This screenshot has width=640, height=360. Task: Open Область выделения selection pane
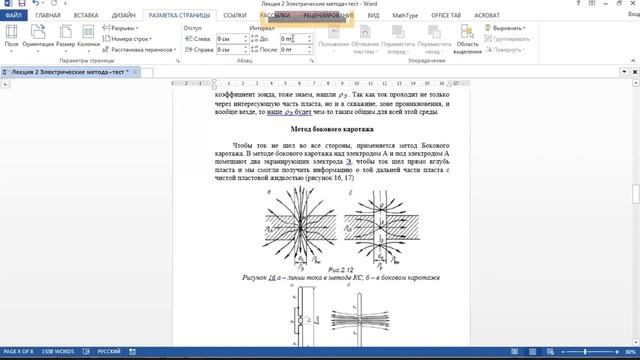(x=467, y=38)
